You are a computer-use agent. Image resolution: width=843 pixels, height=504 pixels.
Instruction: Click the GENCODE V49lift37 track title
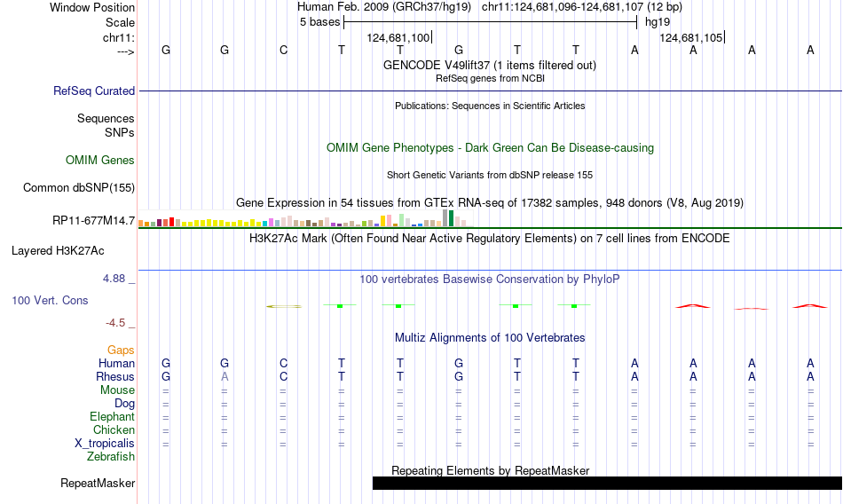click(489, 65)
